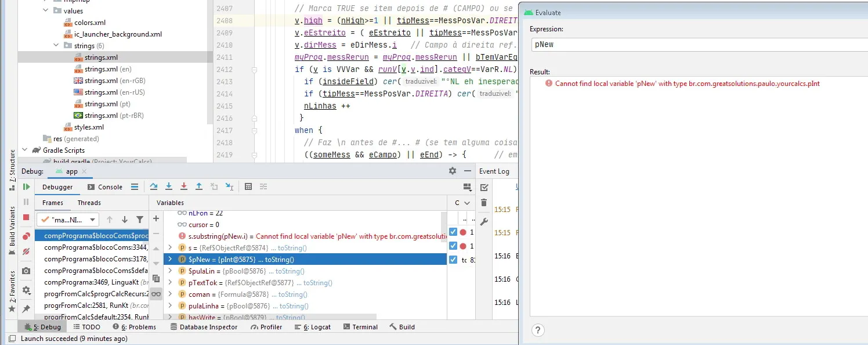Viewport: 868px width, 345px height.
Task: Collapse the strings folder in project tree
Action: (56, 45)
